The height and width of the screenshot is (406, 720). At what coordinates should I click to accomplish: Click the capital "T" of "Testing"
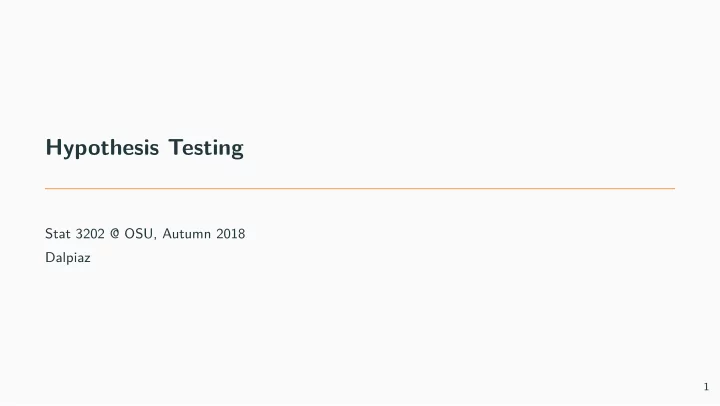(176, 147)
